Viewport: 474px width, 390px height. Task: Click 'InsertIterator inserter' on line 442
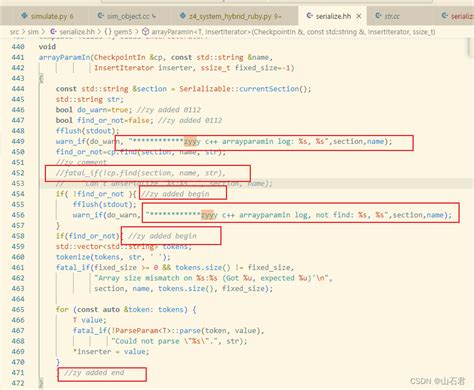click(143, 68)
